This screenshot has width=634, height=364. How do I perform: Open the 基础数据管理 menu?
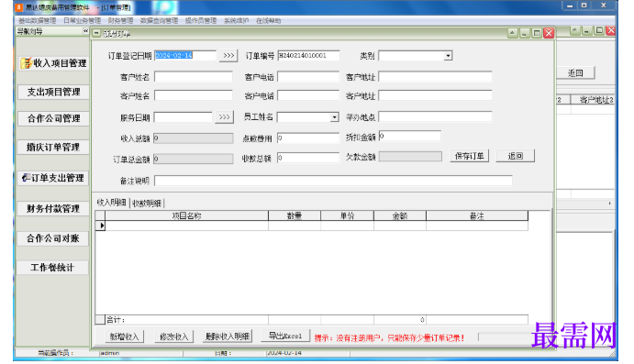click(x=38, y=20)
